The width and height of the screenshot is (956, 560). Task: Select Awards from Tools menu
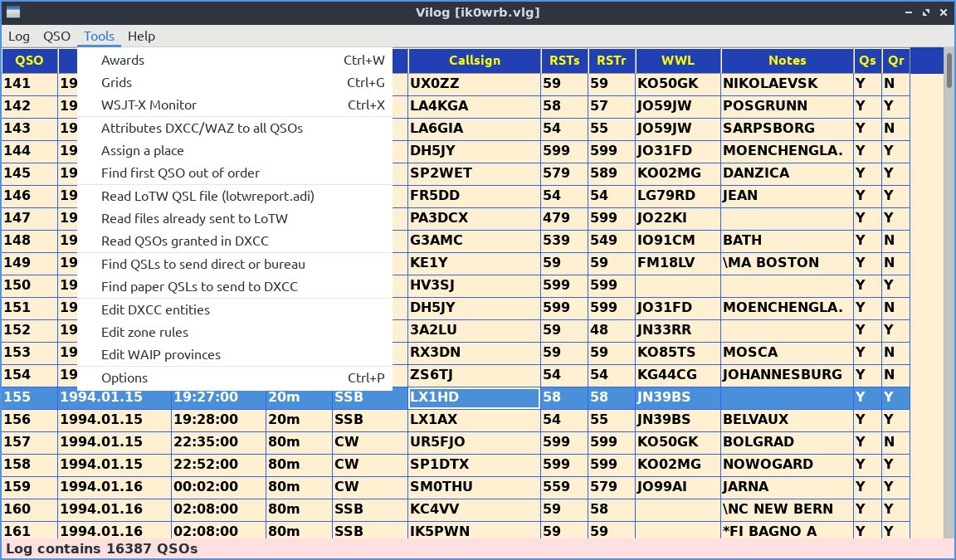point(235,61)
